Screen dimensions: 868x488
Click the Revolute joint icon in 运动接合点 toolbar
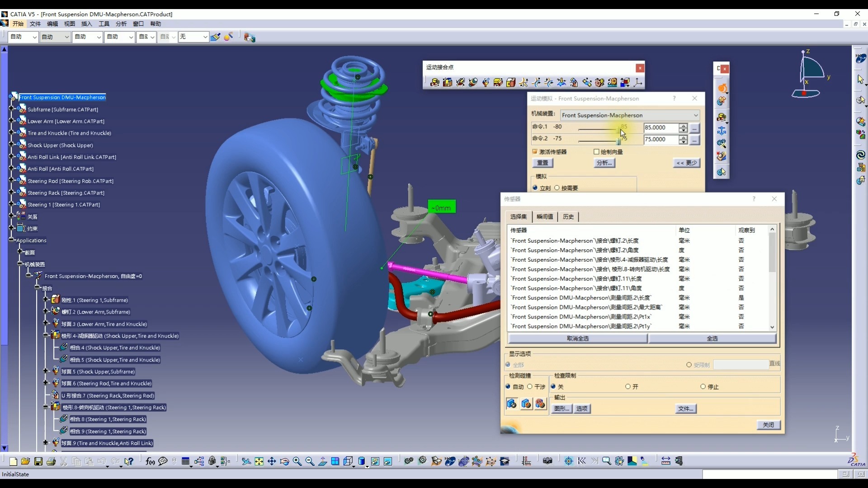[435, 82]
